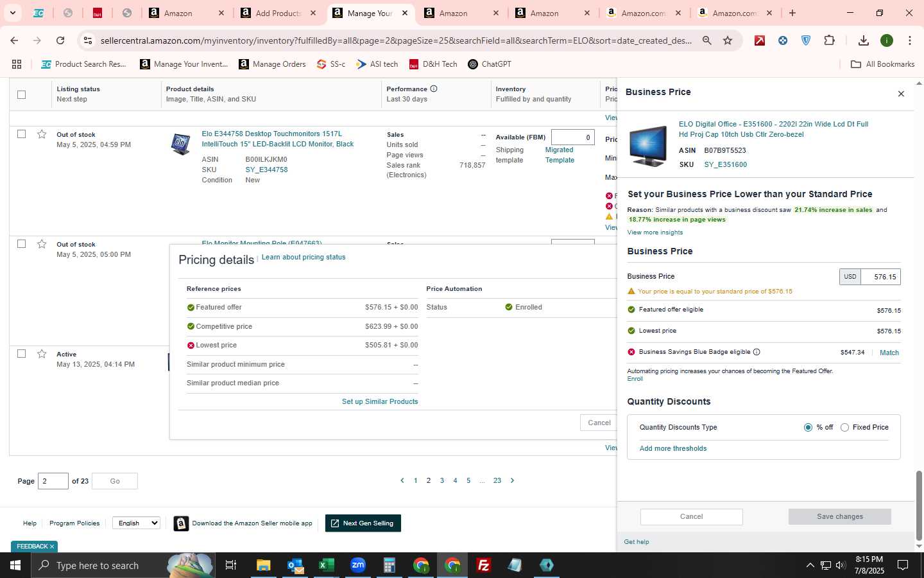Go to page 23 in pagination
The width and height of the screenshot is (924, 578).
point(497,480)
